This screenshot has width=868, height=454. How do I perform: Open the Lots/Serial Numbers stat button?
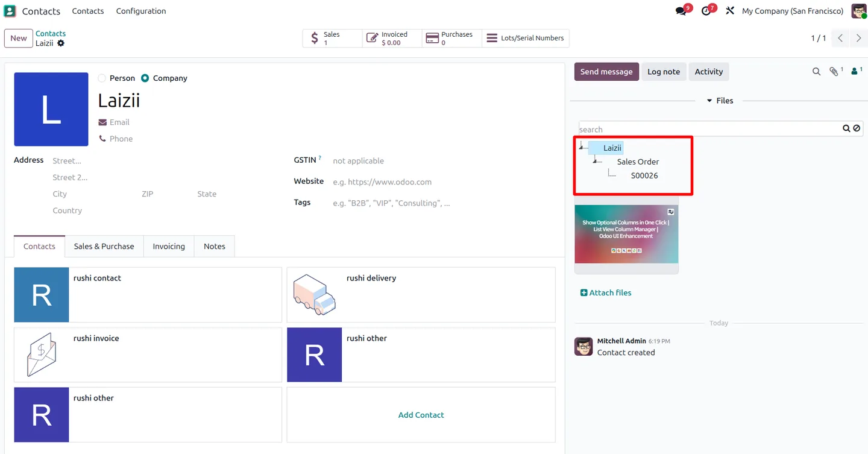click(526, 38)
